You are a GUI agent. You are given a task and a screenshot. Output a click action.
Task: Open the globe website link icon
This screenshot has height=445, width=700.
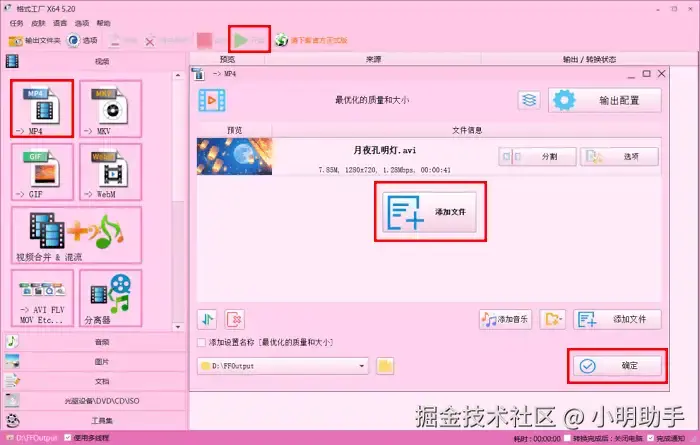point(281,40)
